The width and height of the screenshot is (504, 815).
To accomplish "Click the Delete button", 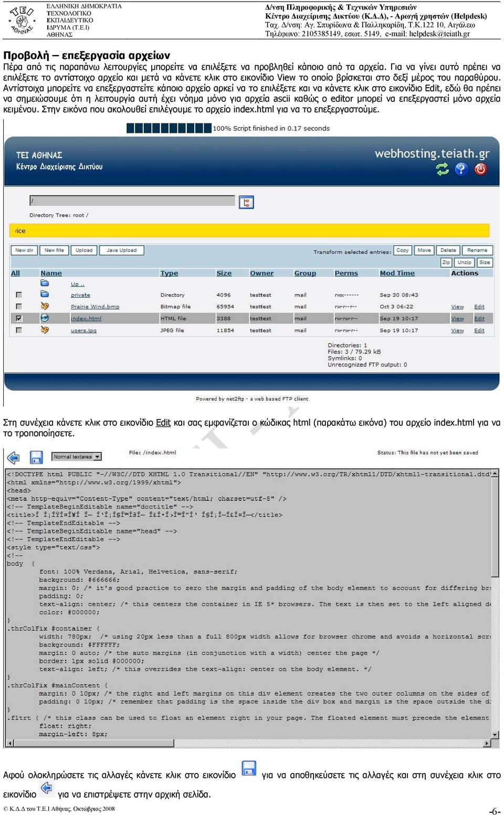I will click(448, 250).
